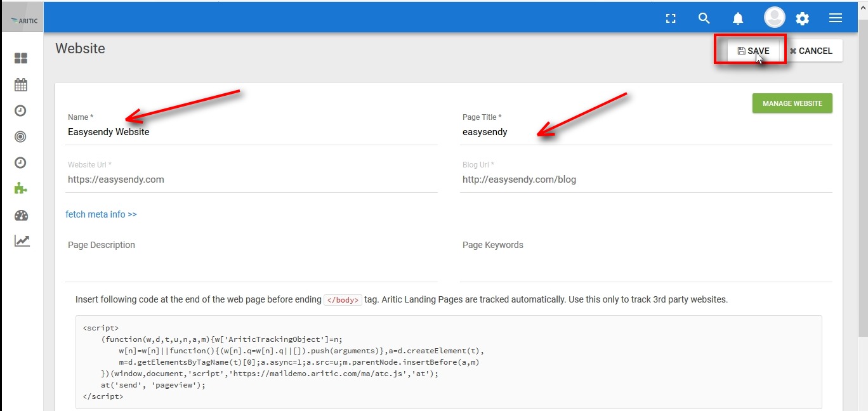Click the Aritic logo
The width and height of the screenshot is (868, 411).
(x=24, y=20)
